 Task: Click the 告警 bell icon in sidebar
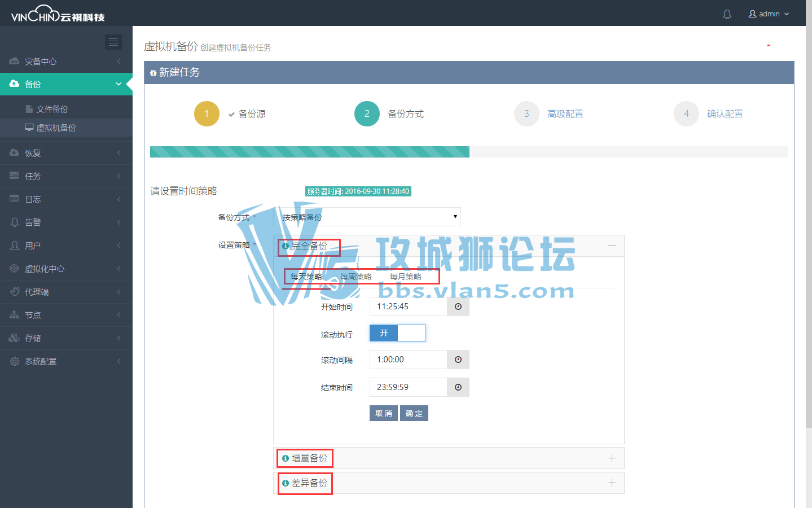[x=14, y=222]
